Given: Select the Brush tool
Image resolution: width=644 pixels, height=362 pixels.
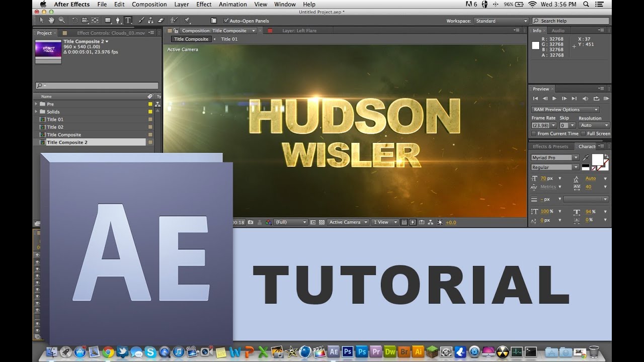Looking at the screenshot, I should [x=141, y=21].
